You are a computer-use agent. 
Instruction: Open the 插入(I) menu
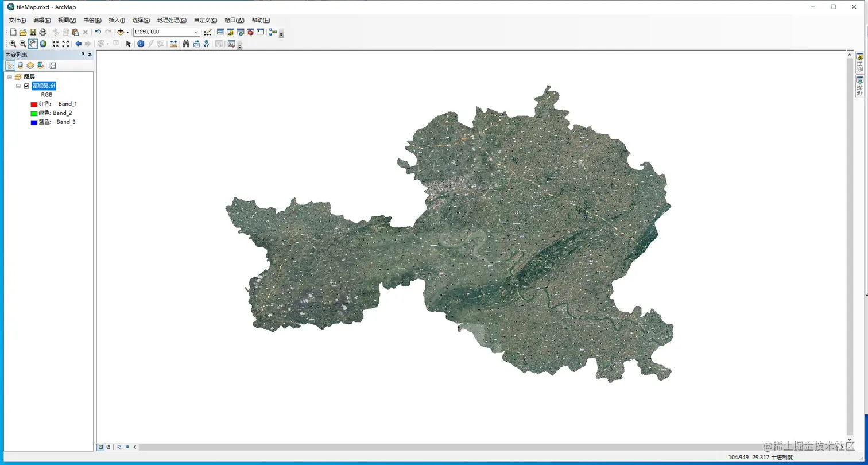(117, 20)
